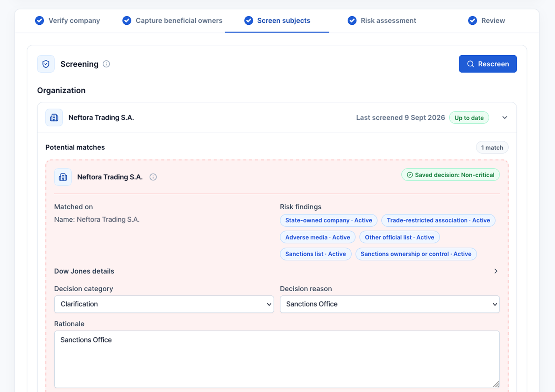Open the Decision reason dropdown

pos(390,304)
